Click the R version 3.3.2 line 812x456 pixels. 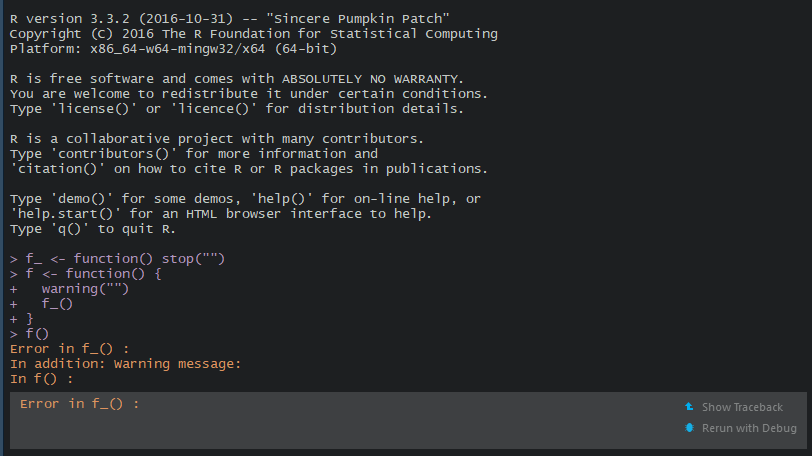click(x=229, y=19)
